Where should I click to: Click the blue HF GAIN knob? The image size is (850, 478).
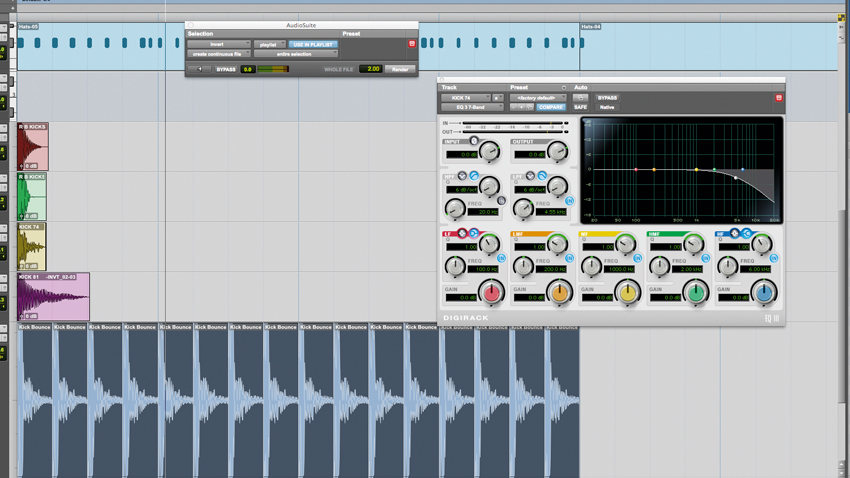tap(764, 293)
